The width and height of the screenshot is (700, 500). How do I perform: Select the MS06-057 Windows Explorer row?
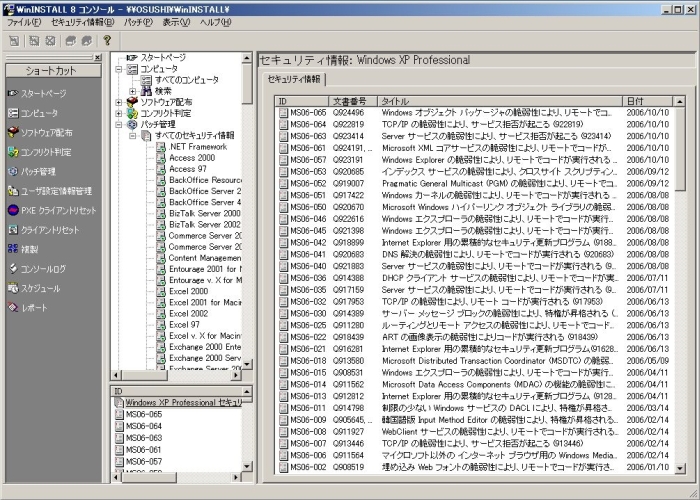[x=475, y=160]
